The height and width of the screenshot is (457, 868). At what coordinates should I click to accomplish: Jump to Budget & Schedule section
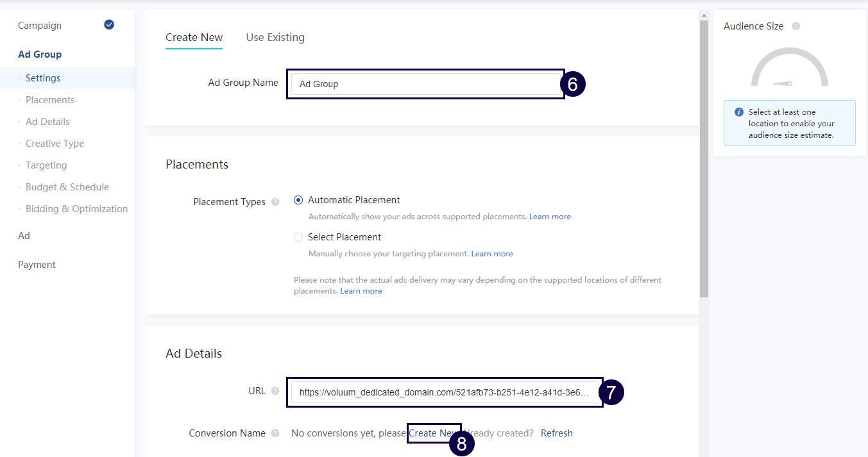(x=67, y=187)
